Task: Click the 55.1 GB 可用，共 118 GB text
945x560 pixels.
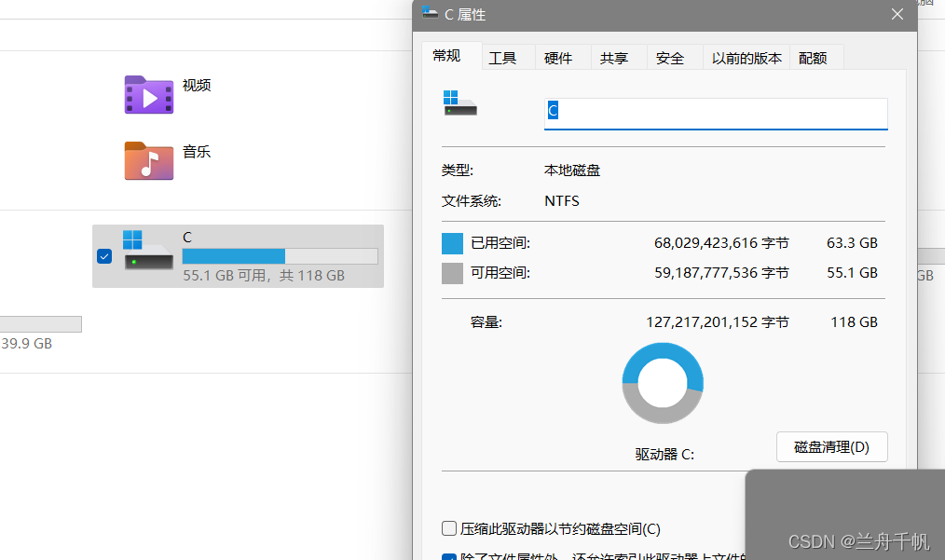Action: point(264,276)
